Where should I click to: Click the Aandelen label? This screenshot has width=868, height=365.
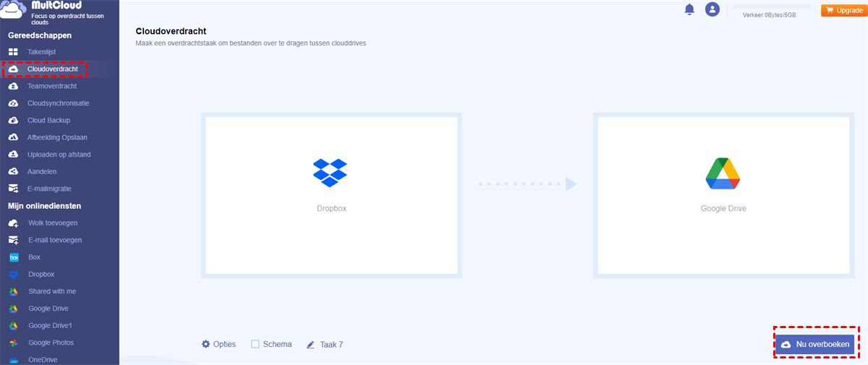coord(42,172)
